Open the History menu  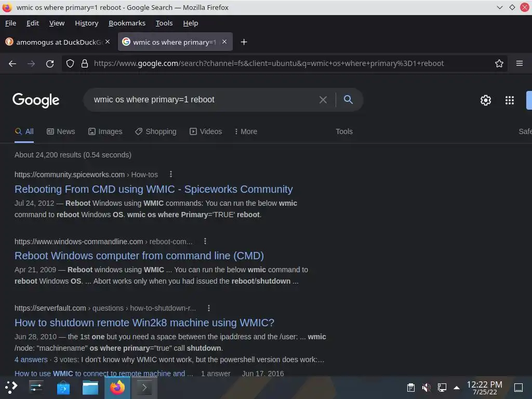87,23
